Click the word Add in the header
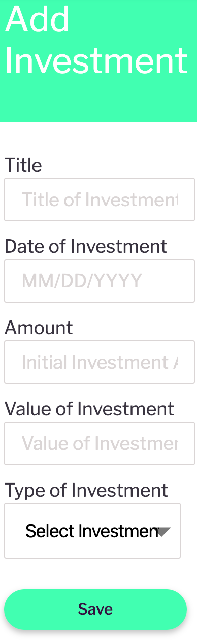 (x=37, y=20)
